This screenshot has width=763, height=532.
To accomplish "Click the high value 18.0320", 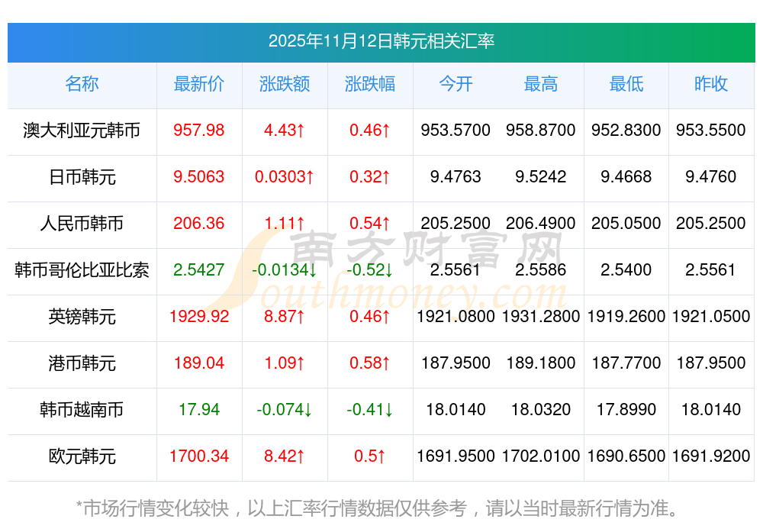I will pos(541,409).
